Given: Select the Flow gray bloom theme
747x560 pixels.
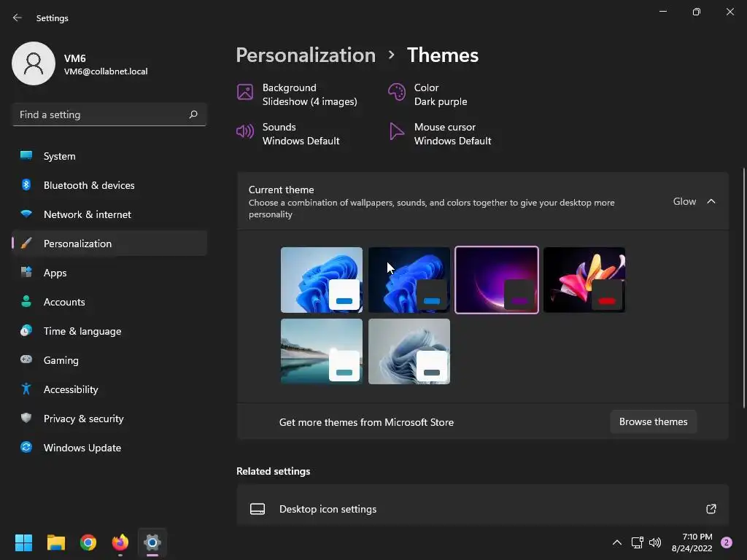Looking at the screenshot, I should coord(409,351).
